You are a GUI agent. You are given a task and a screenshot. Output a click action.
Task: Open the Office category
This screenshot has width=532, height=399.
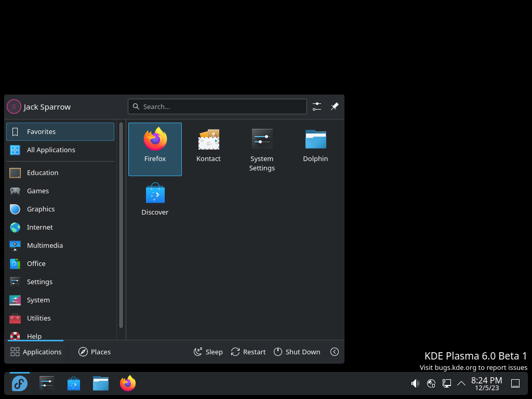pyautogui.click(x=60, y=263)
